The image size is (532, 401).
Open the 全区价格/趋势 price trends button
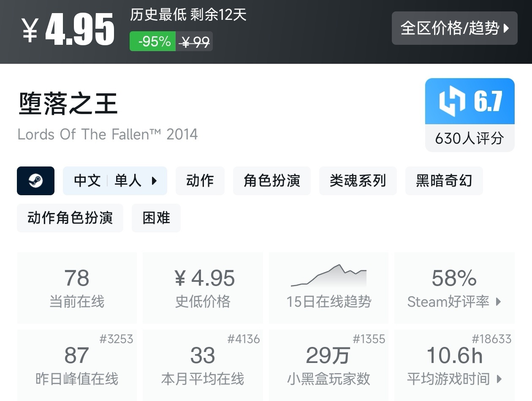[454, 28]
